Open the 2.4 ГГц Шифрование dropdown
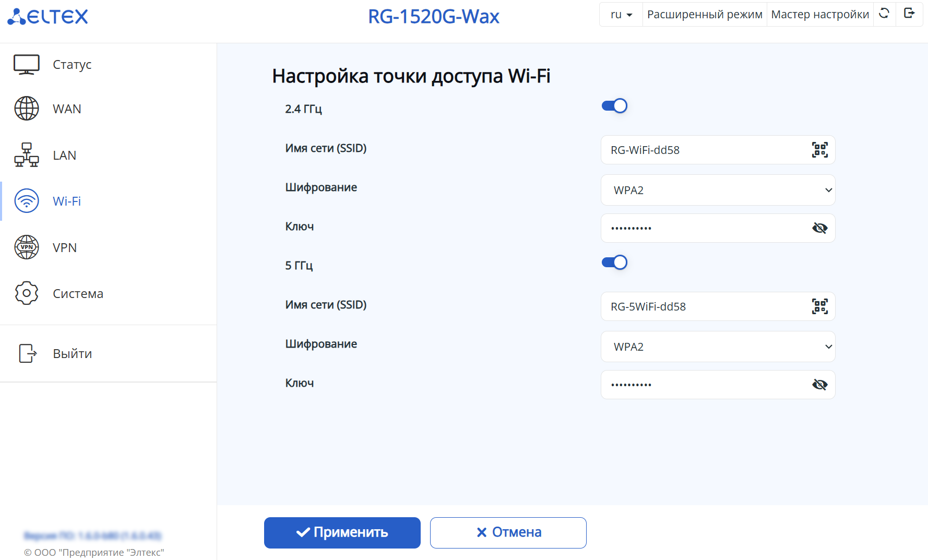Image resolution: width=928 pixels, height=560 pixels. pos(718,190)
